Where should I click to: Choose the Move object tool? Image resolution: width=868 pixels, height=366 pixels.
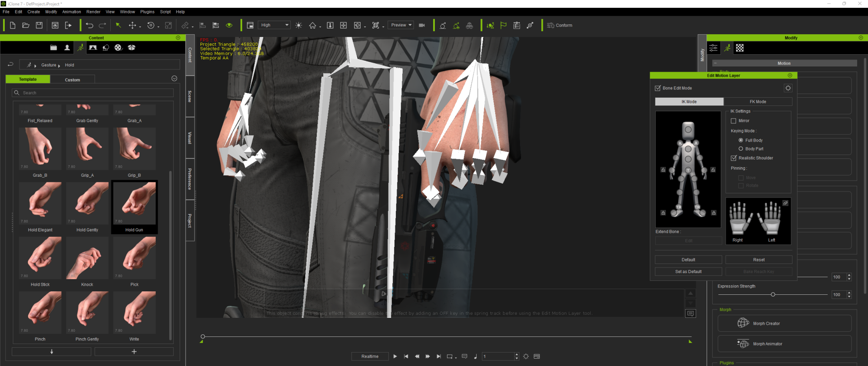point(132,25)
